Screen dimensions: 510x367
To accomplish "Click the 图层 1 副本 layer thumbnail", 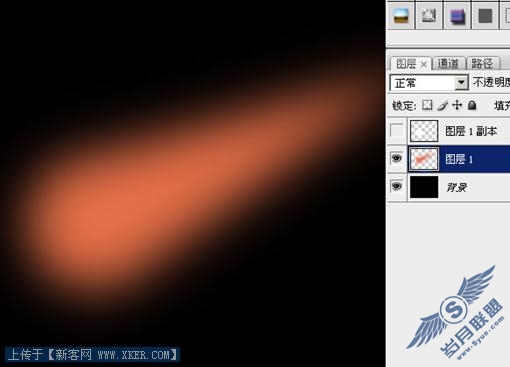I will pyautogui.click(x=424, y=131).
